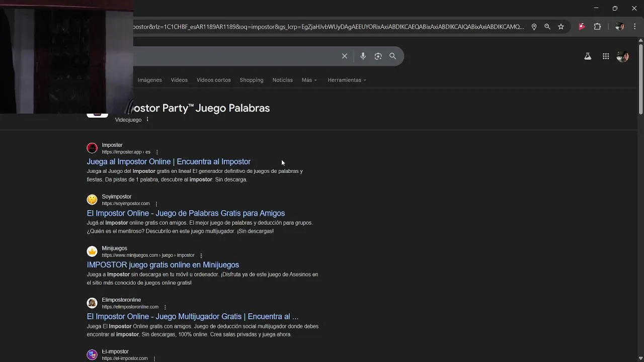Open options menu next to soyimpostor.com URL
This screenshot has height=362, width=644.
(x=156, y=204)
